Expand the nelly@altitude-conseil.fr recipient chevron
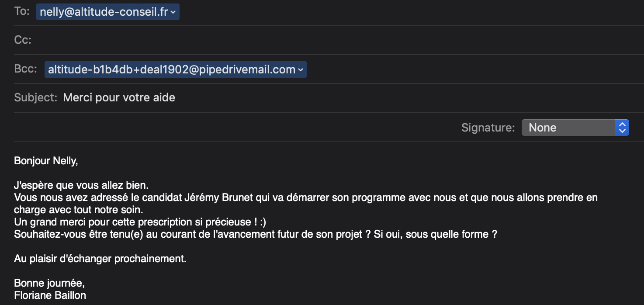644x305 pixels. [173, 12]
